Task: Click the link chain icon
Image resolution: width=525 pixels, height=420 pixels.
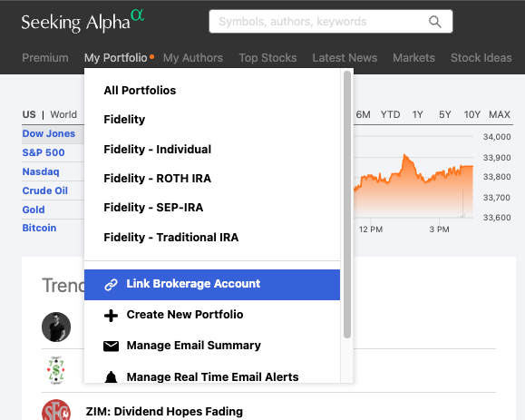Action: 111,284
